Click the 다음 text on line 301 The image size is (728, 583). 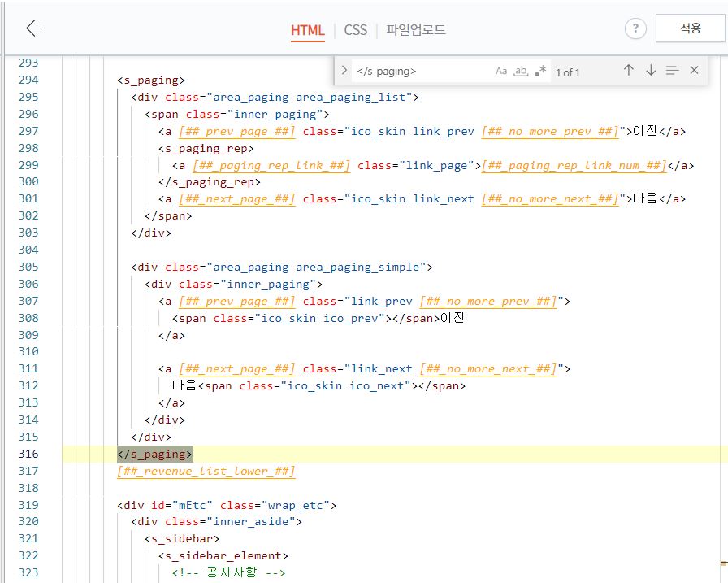(645, 199)
